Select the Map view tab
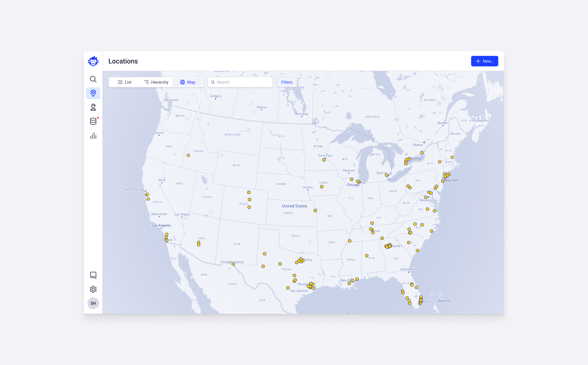Image resolution: width=588 pixels, height=365 pixels. click(x=188, y=82)
